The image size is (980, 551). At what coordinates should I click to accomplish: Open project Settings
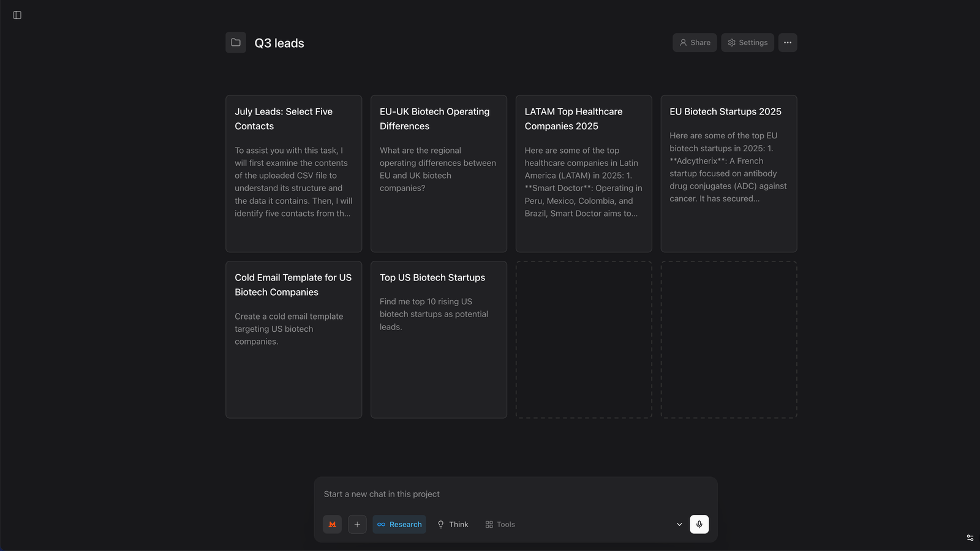pyautogui.click(x=747, y=42)
